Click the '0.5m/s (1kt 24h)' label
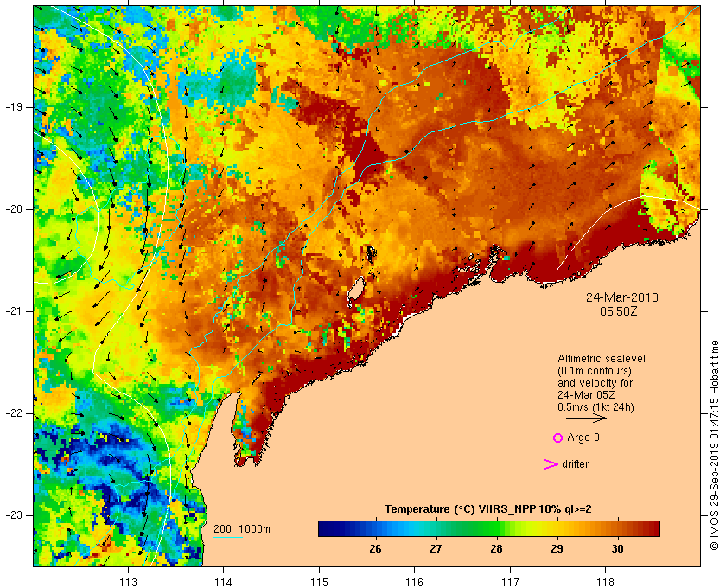This screenshot has height=588, width=726. [x=595, y=407]
